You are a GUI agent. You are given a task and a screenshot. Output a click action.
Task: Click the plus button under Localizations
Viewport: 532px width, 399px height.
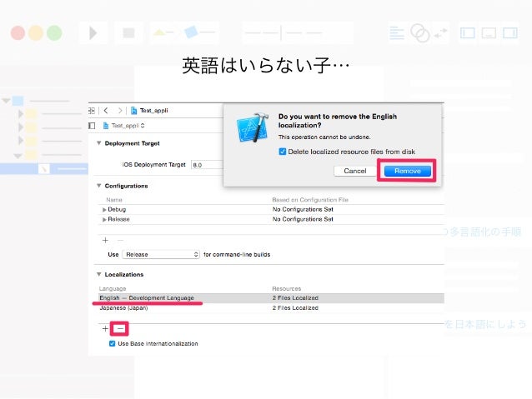(x=105, y=328)
